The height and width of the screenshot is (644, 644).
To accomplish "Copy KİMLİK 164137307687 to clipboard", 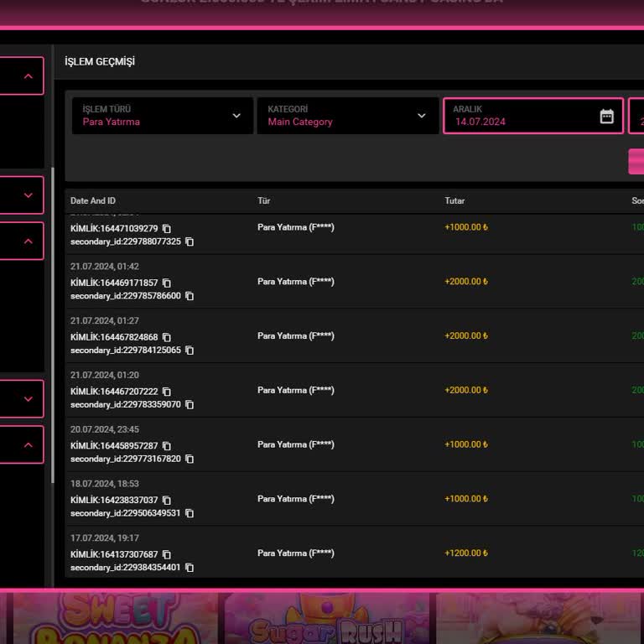I will (x=167, y=555).
